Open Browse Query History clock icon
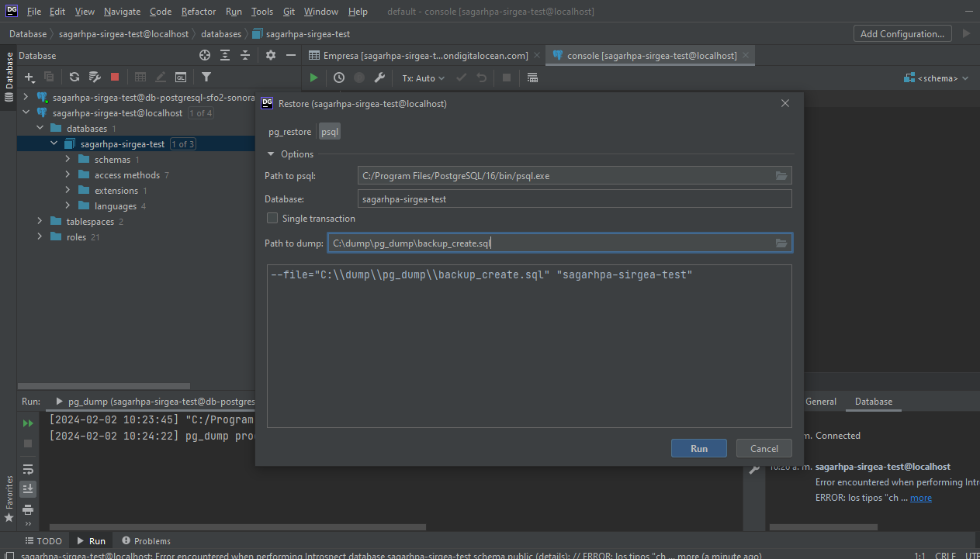Image resolution: width=980 pixels, height=559 pixels. pyautogui.click(x=339, y=78)
